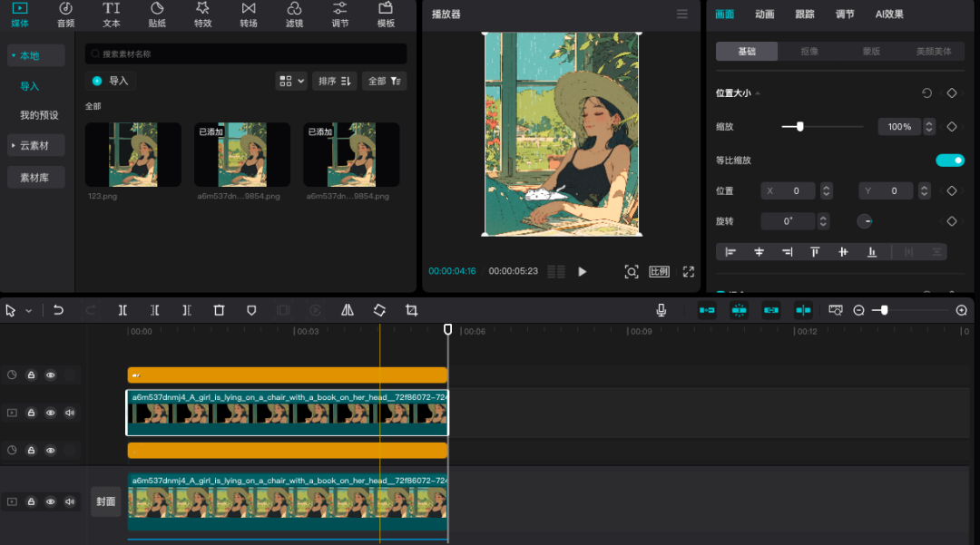Center the clip horizontally
The image size is (980, 545).
tap(759, 252)
